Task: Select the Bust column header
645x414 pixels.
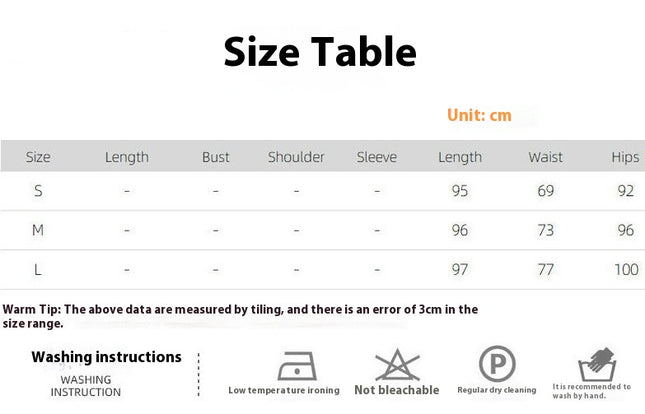Action: pyautogui.click(x=216, y=157)
